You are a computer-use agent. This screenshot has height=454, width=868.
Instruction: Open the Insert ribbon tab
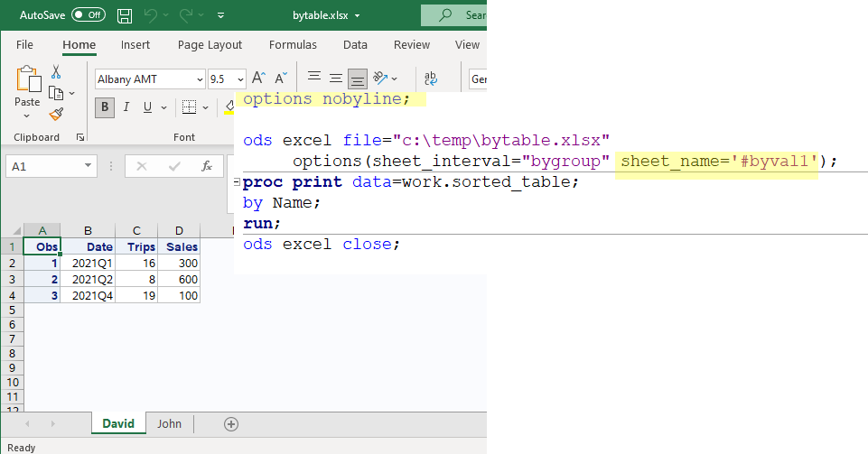pos(135,45)
